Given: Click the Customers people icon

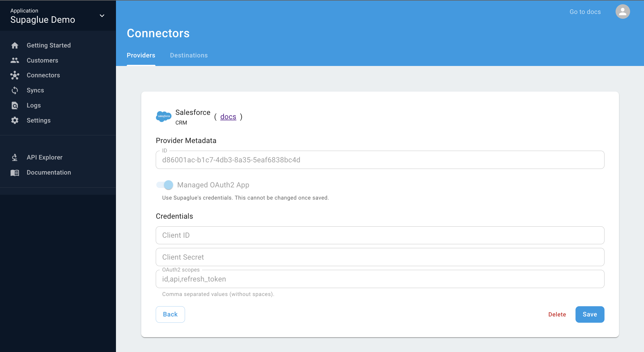Looking at the screenshot, I should 15,60.
